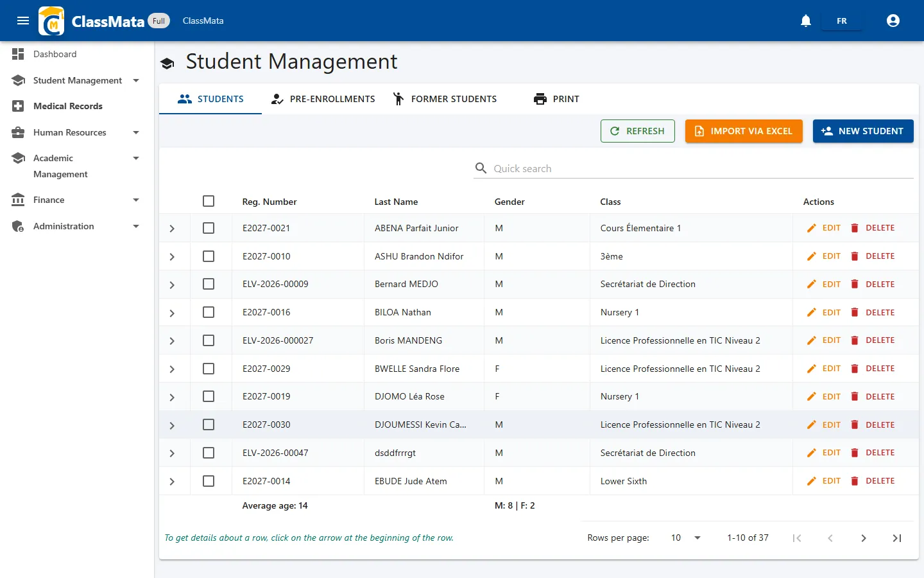
Task: Click the Finance bank icon
Action: point(18,200)
